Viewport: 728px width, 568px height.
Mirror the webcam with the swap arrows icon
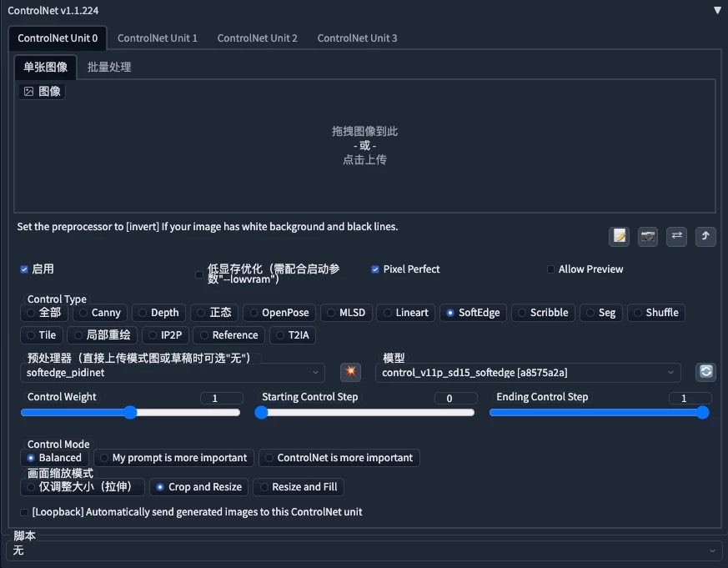[676, 237]
